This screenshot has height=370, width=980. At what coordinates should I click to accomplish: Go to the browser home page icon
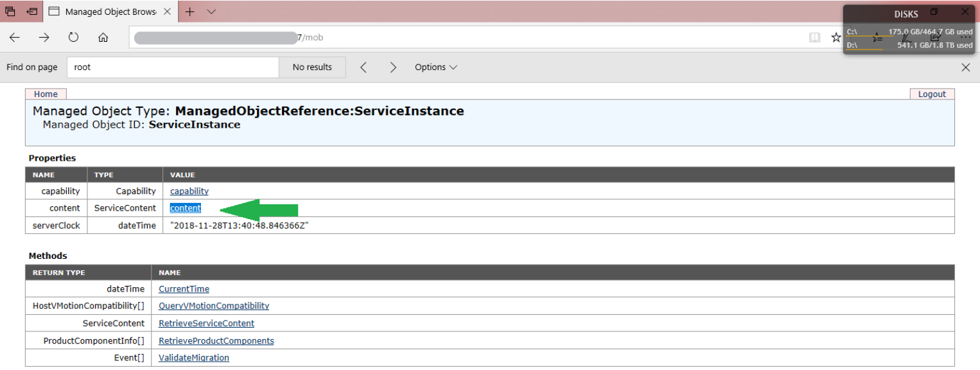103,37
